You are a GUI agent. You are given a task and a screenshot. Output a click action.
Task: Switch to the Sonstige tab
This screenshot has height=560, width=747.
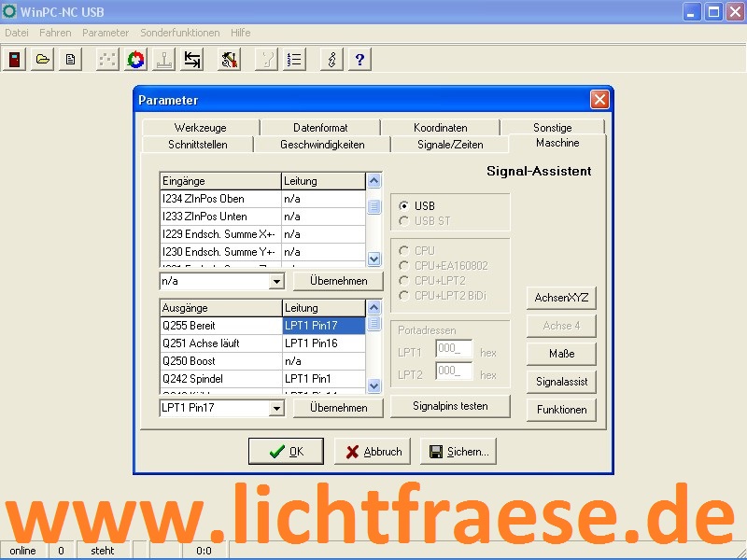[x=553, y=128]
